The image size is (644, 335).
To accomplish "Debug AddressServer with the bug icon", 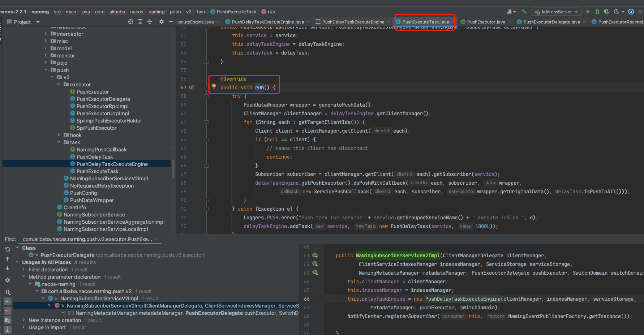I will (x=597, y=12).
